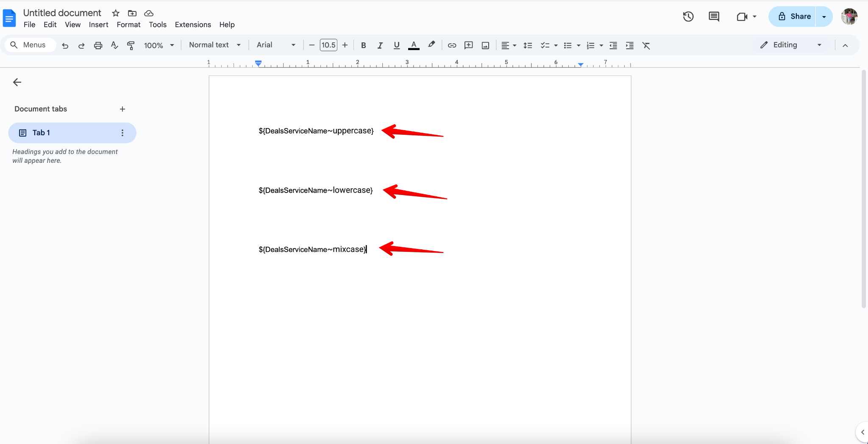868x444 pixels.
Task: Click the Insert image icon
Action: (485, 45)
